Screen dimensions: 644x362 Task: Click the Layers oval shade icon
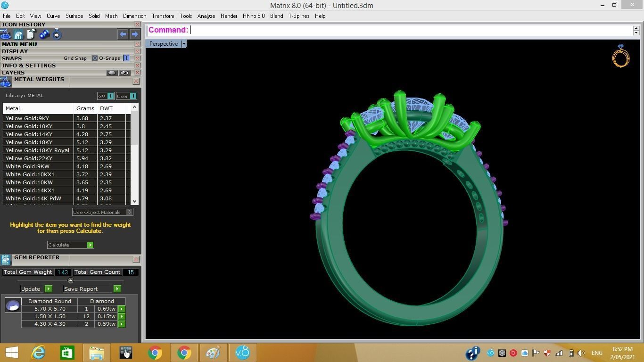[112, 73]
